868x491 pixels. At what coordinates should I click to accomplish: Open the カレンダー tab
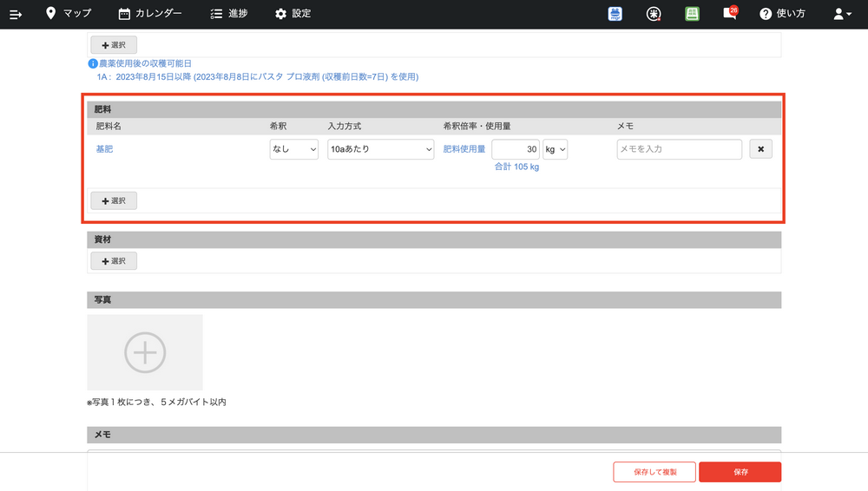[x=150, y=14]
